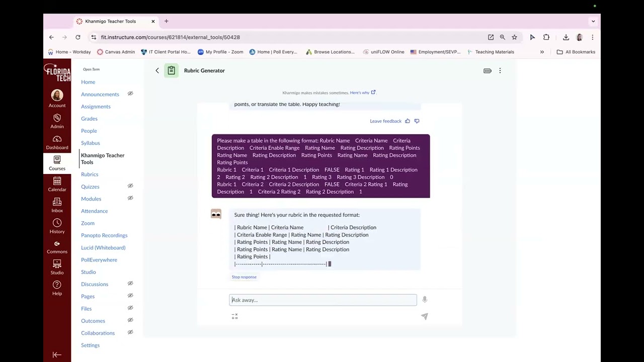This screenshot has width=644, height=362.
Task: Open the Teaching Materials bookmark
Action: (491, 52)
